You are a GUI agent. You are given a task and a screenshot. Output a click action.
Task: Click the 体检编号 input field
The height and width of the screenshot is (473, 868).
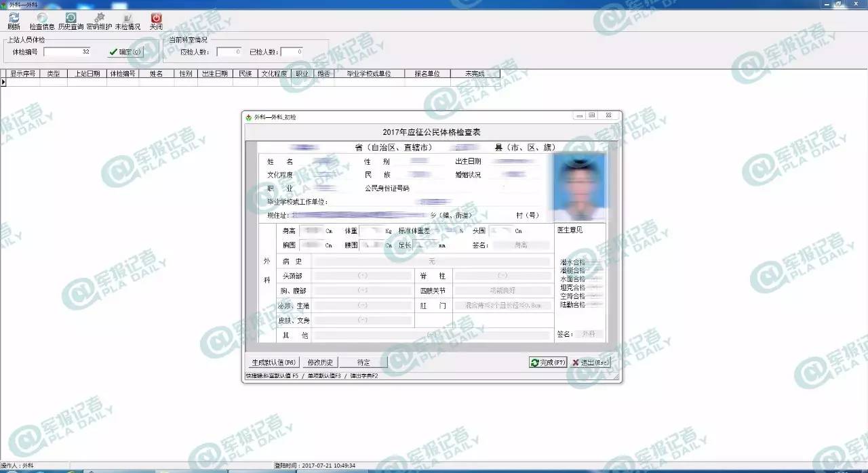point(67,52)
